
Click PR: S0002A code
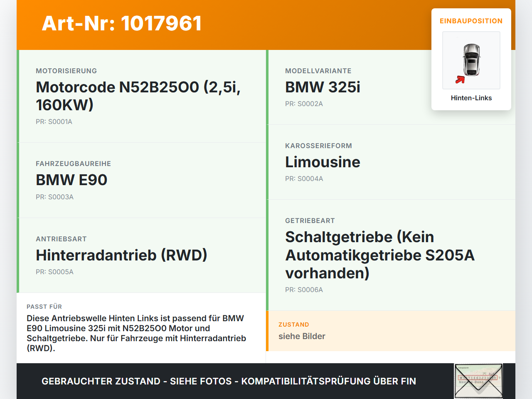[x=304, y=104]
